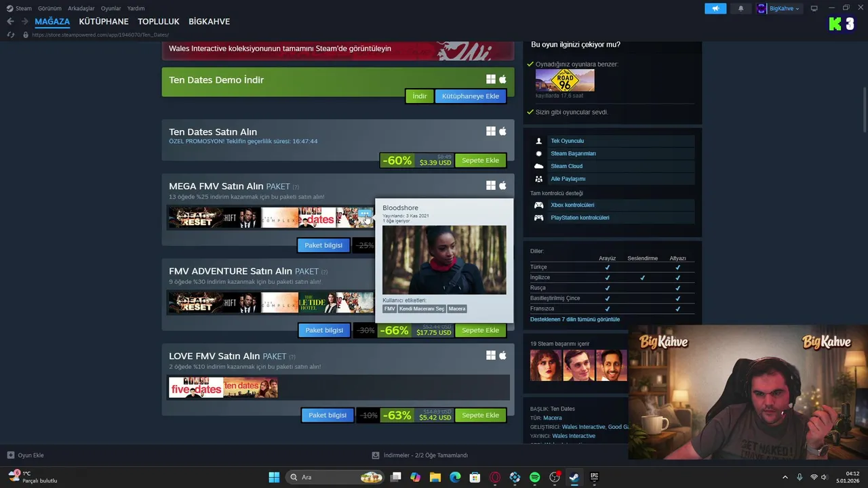Open Microsoft Edge from the taskbar
This screenshot has height=488, width=868.
(x=455, y=477)
